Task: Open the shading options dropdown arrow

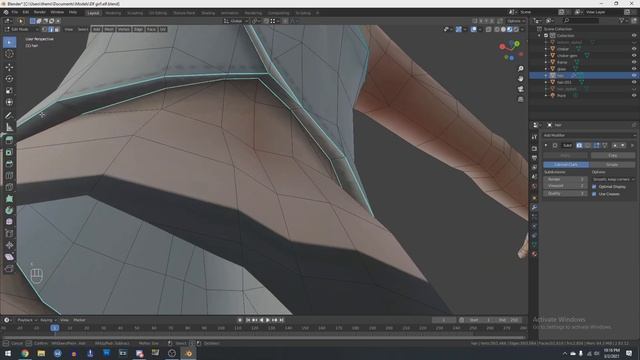Action: [523, 29]
